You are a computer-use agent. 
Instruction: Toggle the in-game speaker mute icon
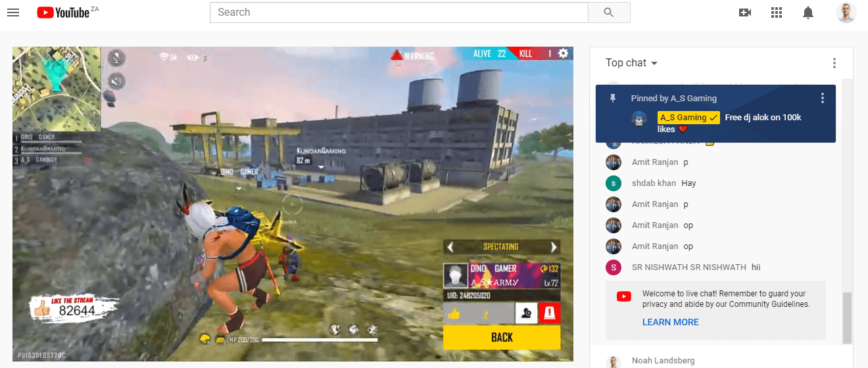pyautogui.click(x=116, y=81)
